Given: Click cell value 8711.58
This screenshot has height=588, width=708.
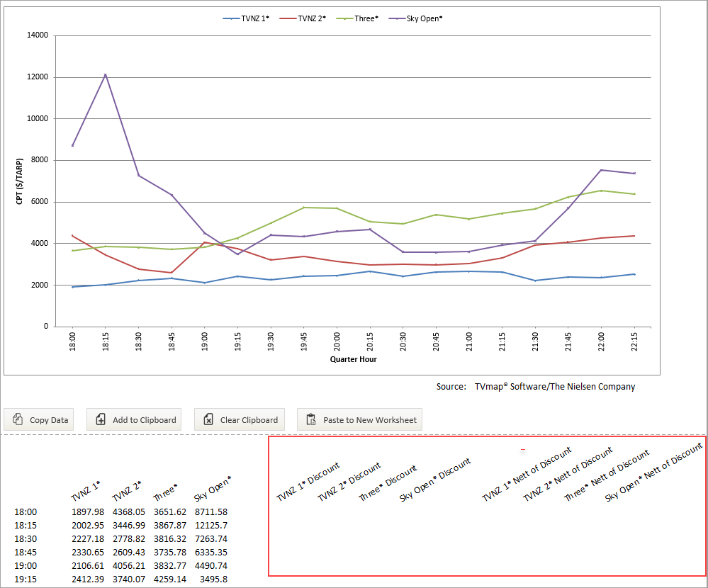Looking at the screenshot, I should pyautogui.click(x=211, y=512).
